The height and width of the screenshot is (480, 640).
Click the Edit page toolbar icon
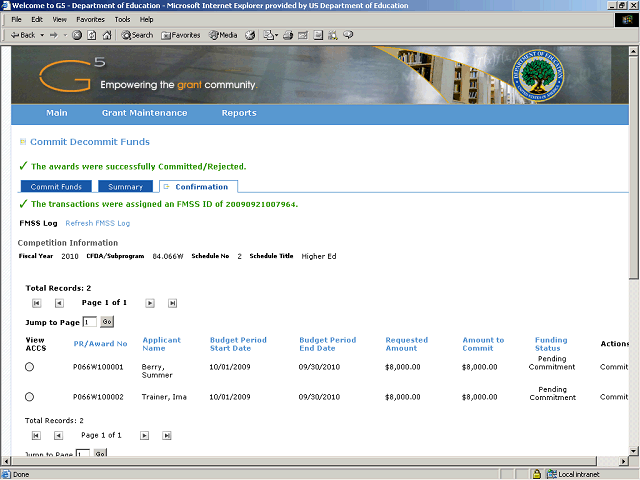303,35
